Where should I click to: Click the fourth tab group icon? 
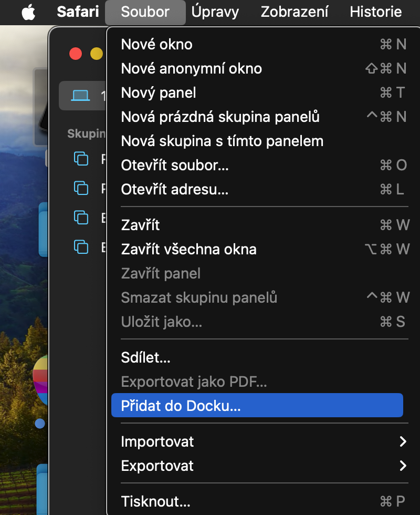point(81,246)
